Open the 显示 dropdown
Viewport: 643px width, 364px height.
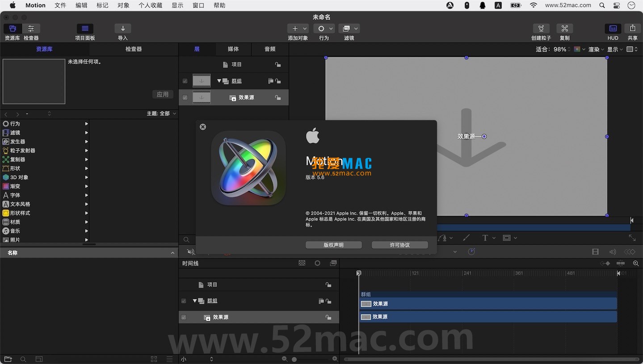point(615,49)
